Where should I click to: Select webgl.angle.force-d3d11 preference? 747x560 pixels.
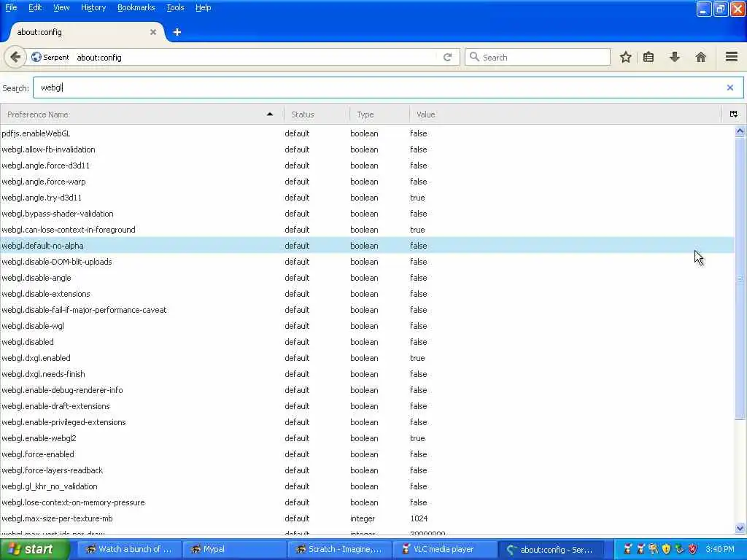coord(367,166)
